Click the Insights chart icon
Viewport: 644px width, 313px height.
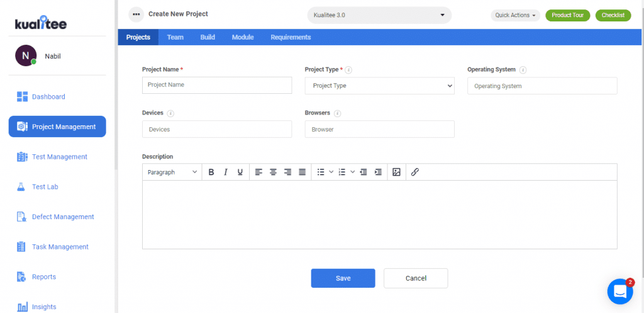[x=22, y=307]
